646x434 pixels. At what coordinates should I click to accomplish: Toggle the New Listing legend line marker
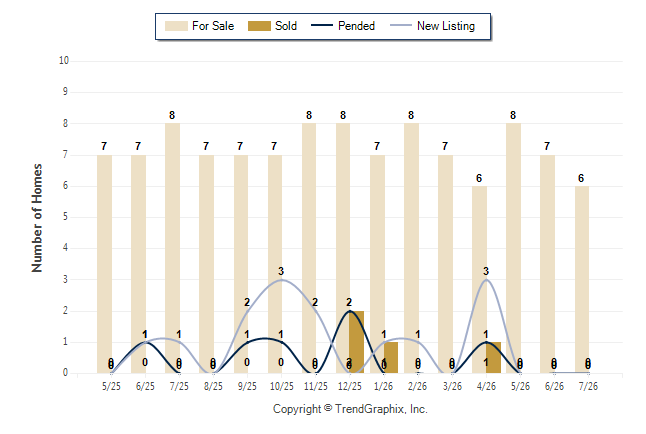[x=401, y=25]
